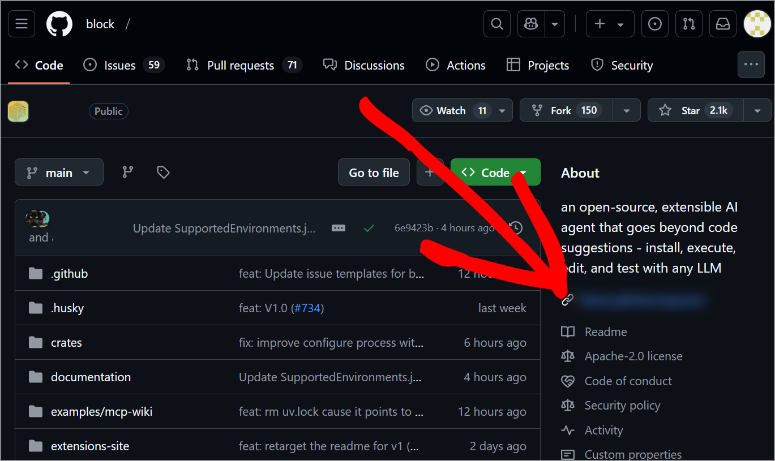The width and height of the screenshot is (775, 461).
Task: Switch to the Discussions tab
Action: tap(363, 65)
